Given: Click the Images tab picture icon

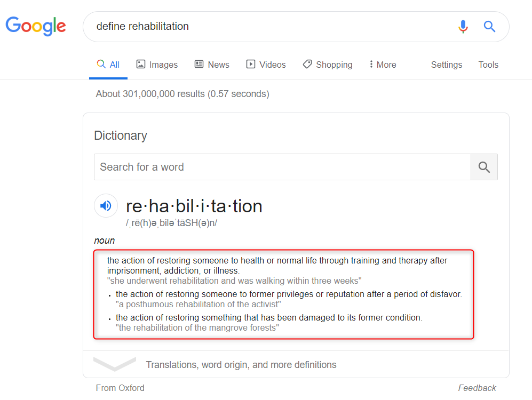Looking at the screenshot, I should coord(141,64).
